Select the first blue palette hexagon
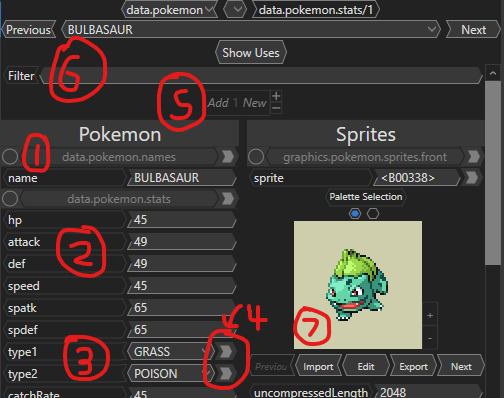The width and height of the screenshot is (504, 398). [x=355, y=214]
